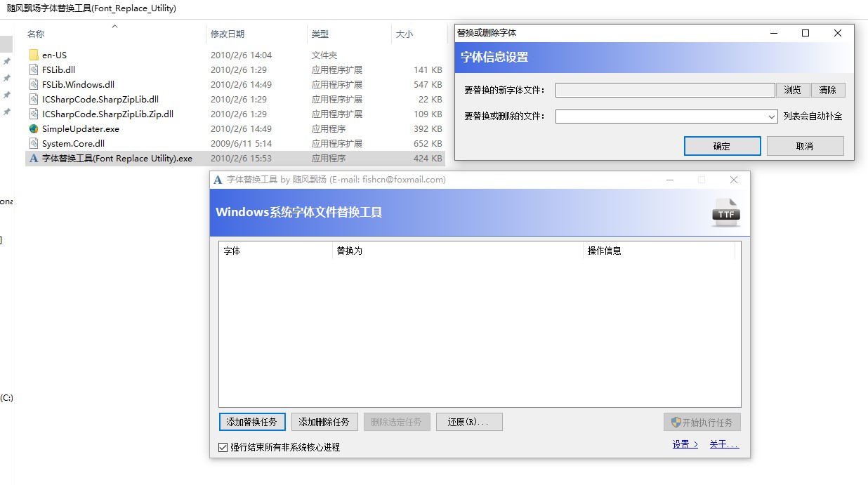The width and height of the screenshot is (868, 485).
Task: Minimize the 字体替换工具 window
Action: pyautogui.click(x=670, y=180)
